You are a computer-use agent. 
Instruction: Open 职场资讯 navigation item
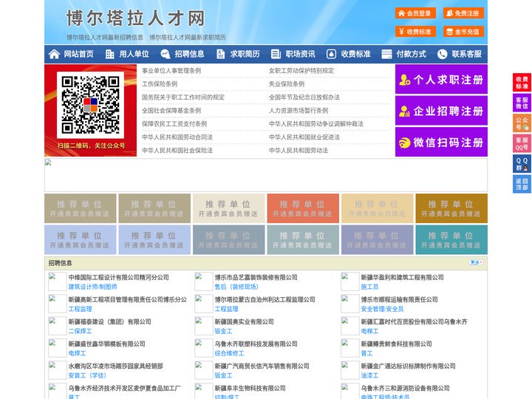coord(300,54)
